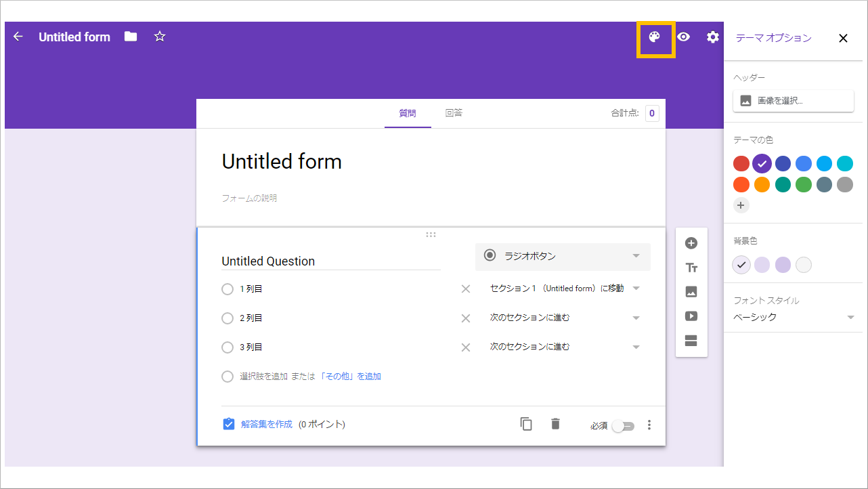
Task: Enable the 必須 required toggle
Action: pos(623,425)
